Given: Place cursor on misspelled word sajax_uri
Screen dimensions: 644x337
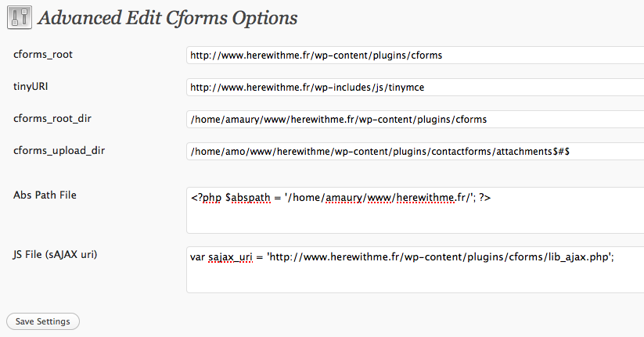Looking at the screenshot, I should point(230,257).
